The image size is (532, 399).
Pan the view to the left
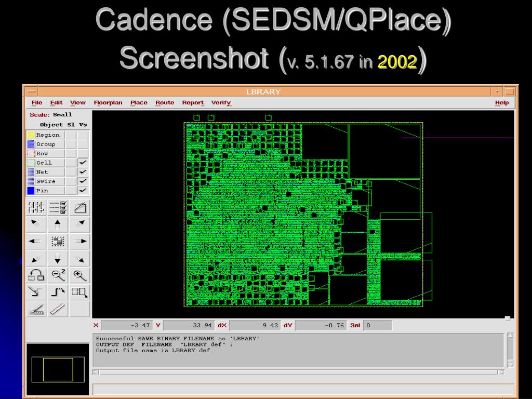click(36, 241)
